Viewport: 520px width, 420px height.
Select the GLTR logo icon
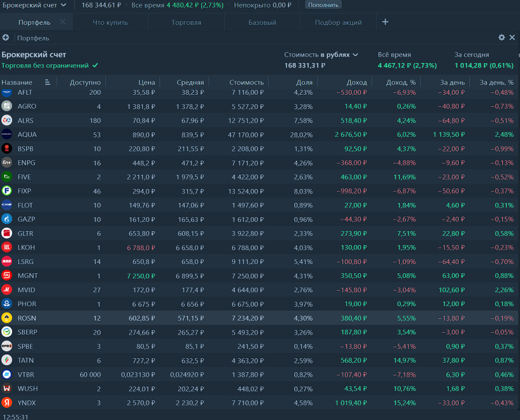coord(6,233)
